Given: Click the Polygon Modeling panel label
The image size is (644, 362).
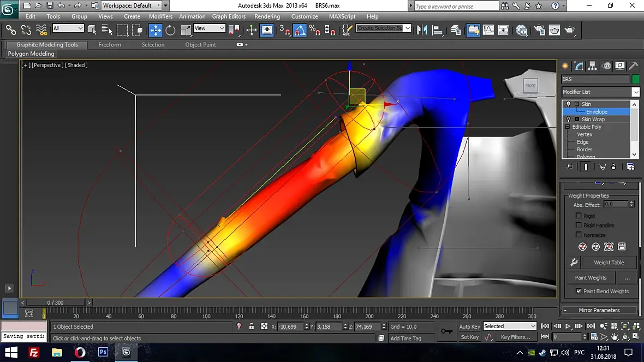Looking at the screenshot, I should coord(31,54).
